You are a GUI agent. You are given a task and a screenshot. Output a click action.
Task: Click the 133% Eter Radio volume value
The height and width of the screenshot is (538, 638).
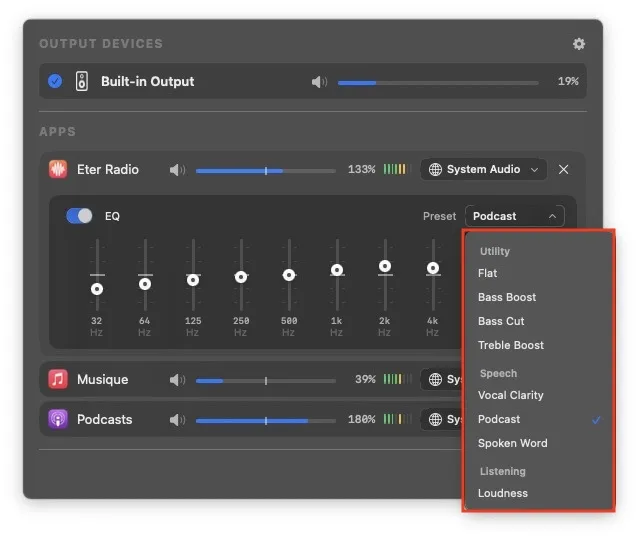click(361, 169)
